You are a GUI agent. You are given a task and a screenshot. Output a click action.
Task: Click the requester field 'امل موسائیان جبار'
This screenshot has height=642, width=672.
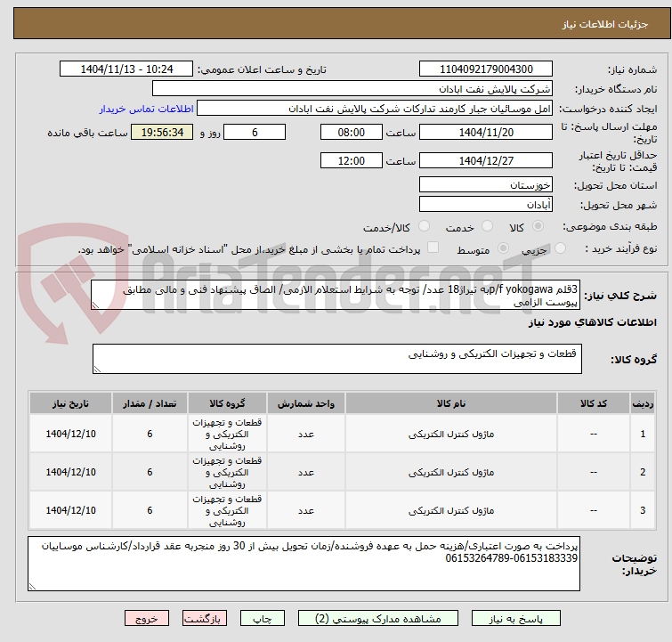(375, 109)
